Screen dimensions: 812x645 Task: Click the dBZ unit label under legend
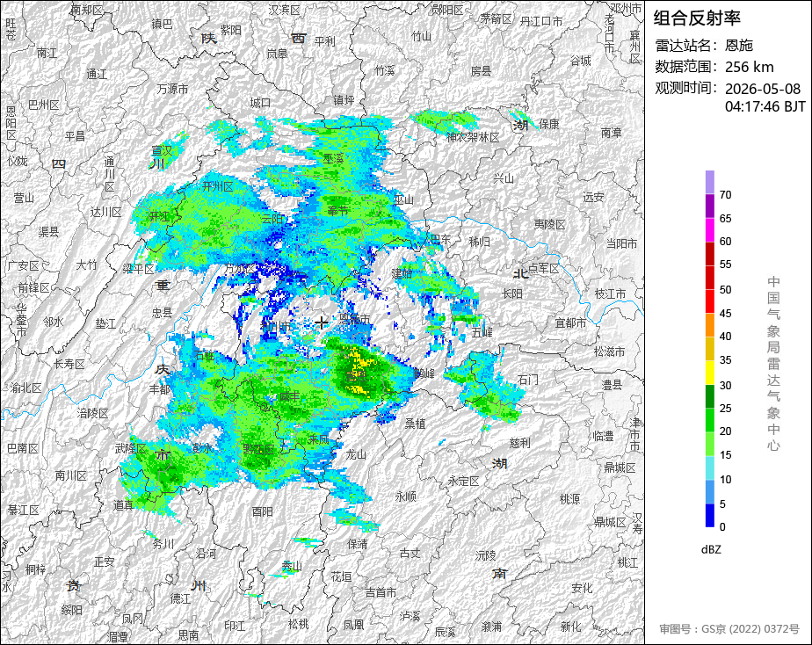coord(711,550)
